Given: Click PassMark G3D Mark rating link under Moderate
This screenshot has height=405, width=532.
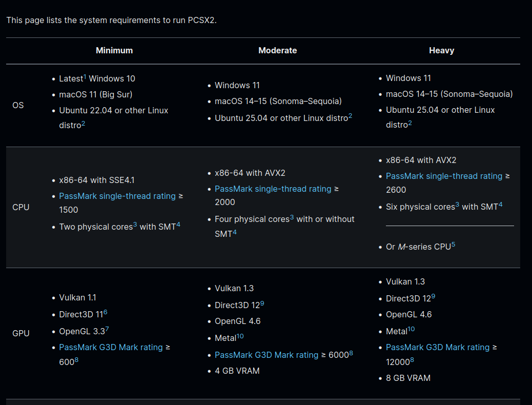Looking at the screenshot, I should [267, 355].
